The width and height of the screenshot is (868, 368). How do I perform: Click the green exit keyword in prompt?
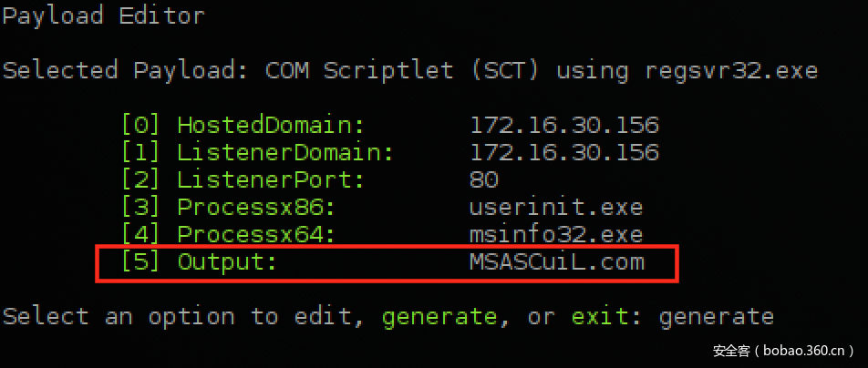click(599, 317)
